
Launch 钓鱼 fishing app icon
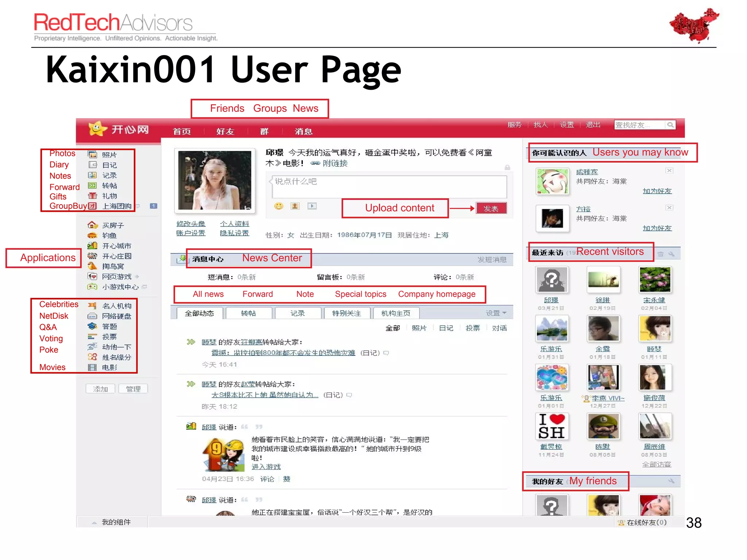point(92,236)
